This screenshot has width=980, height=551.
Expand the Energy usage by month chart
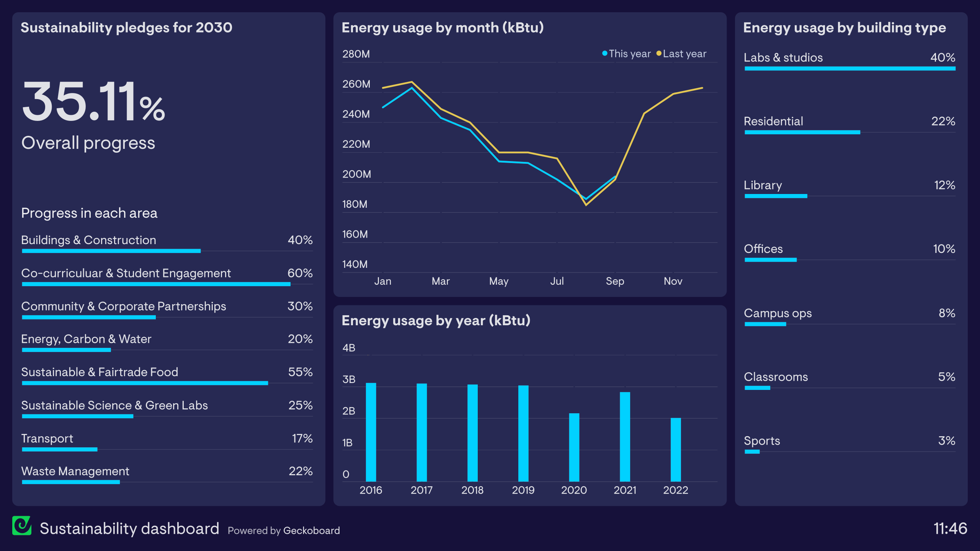tap(443, 28)
